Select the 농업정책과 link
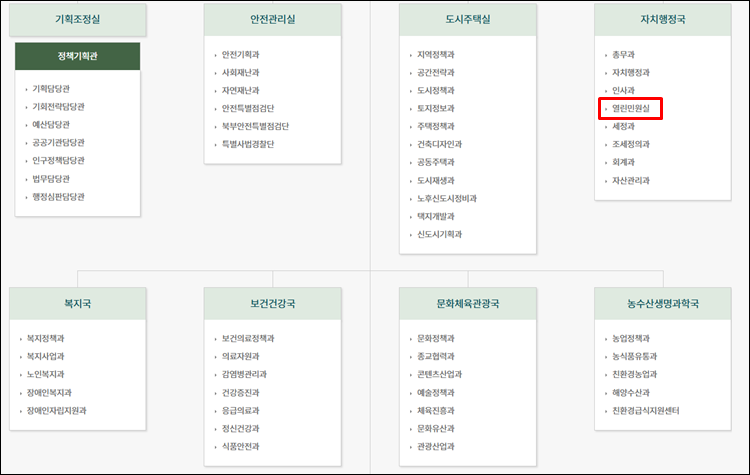750x475 pixels. click(x=631, y=339)
